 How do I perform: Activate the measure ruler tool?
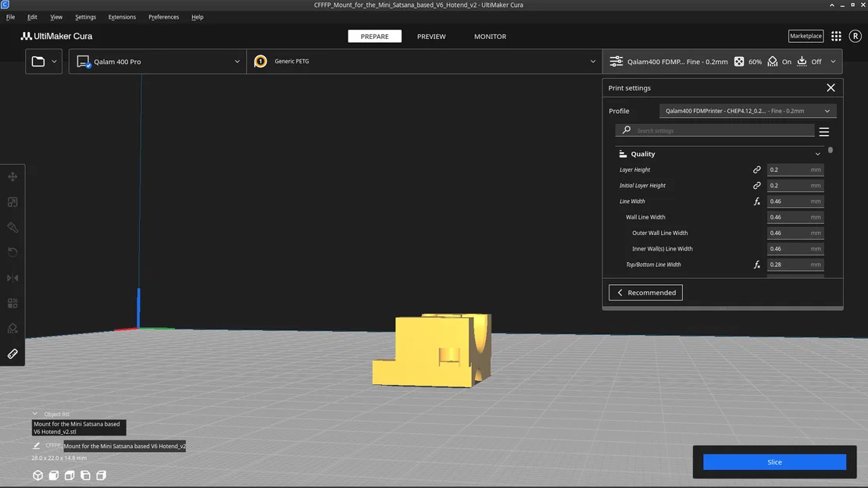pyautogui.click(x=13, y=354)
